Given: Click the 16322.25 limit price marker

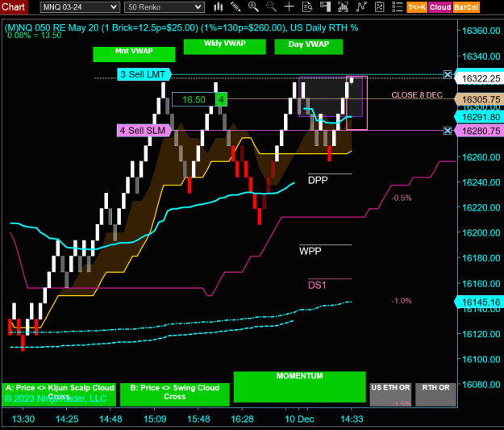Looking at the screenshot, I should pyautogui.click(x=480, y=78).
